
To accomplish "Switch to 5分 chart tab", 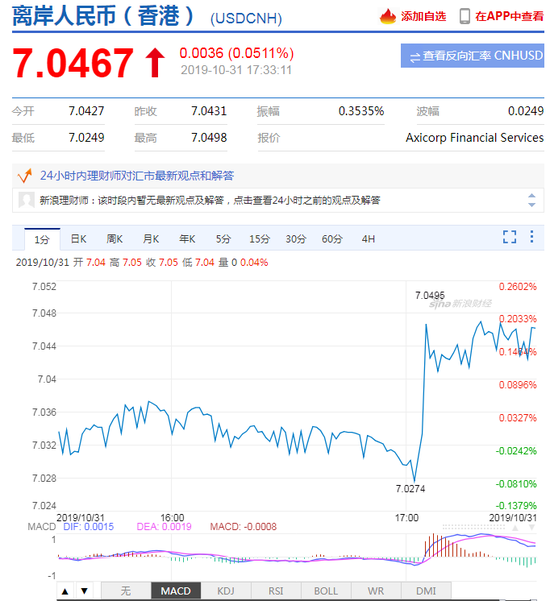I will coord(223,239).
